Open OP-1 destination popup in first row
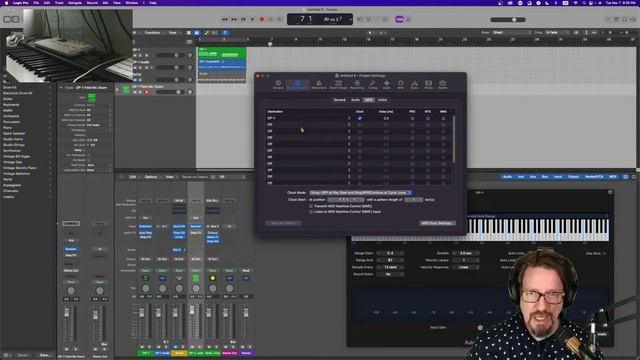640x360 pixels. tap(309, 118)
